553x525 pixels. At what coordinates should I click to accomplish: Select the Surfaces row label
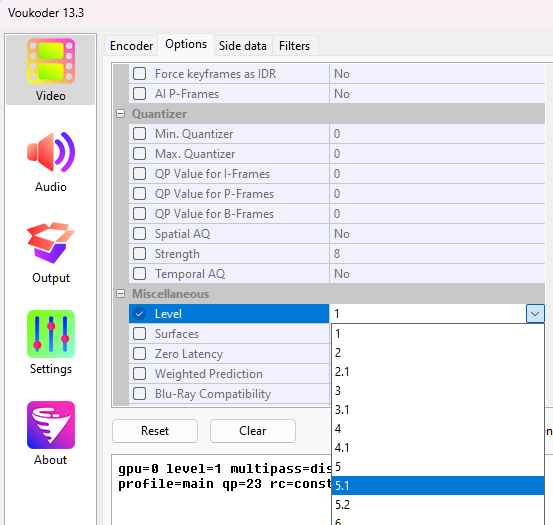(x=177, y=334)
